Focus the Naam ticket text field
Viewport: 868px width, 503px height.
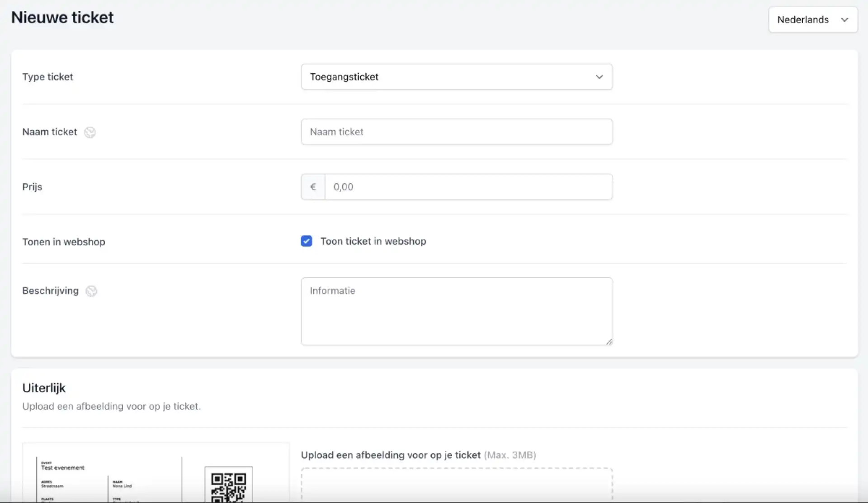[457, 132]
